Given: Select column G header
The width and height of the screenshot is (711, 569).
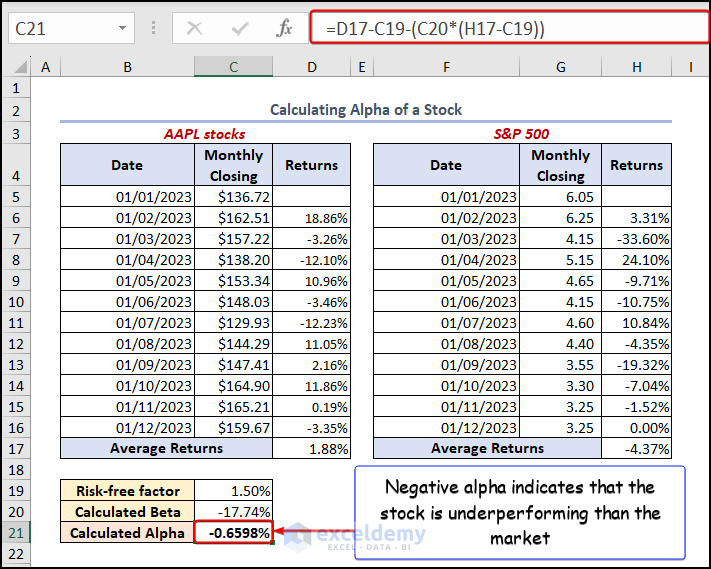Looking at the screenshot, I should 561,67.
